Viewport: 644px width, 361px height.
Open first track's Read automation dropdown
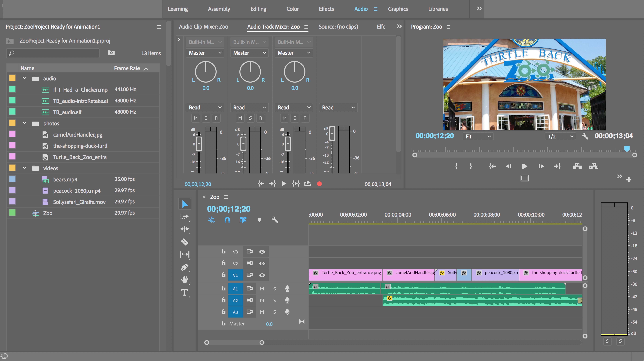205,108
